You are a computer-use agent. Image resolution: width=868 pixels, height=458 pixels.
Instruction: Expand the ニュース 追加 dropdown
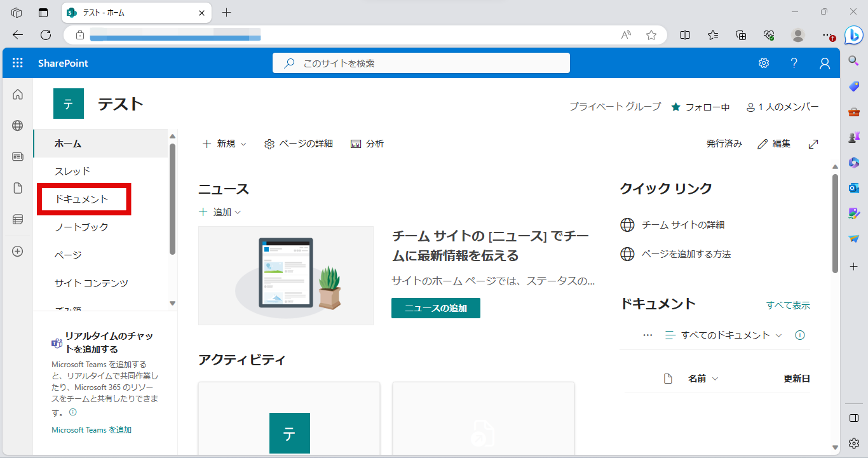(x=220, y=212)
